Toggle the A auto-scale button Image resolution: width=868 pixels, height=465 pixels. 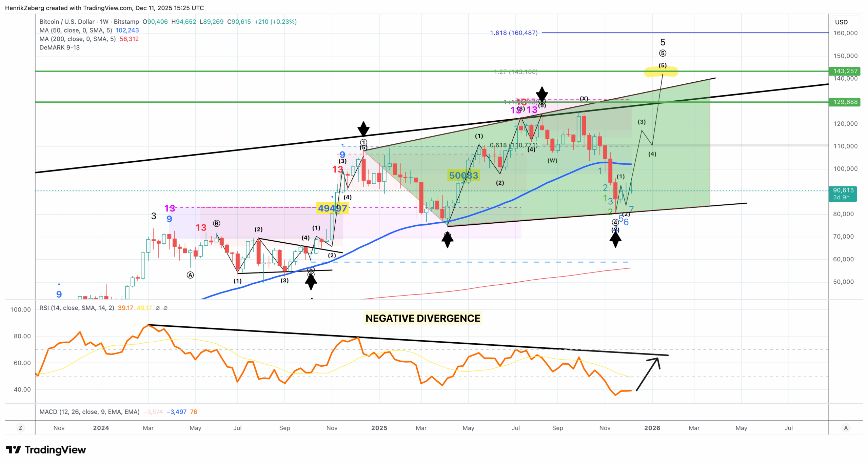click(x=846, y=428)
